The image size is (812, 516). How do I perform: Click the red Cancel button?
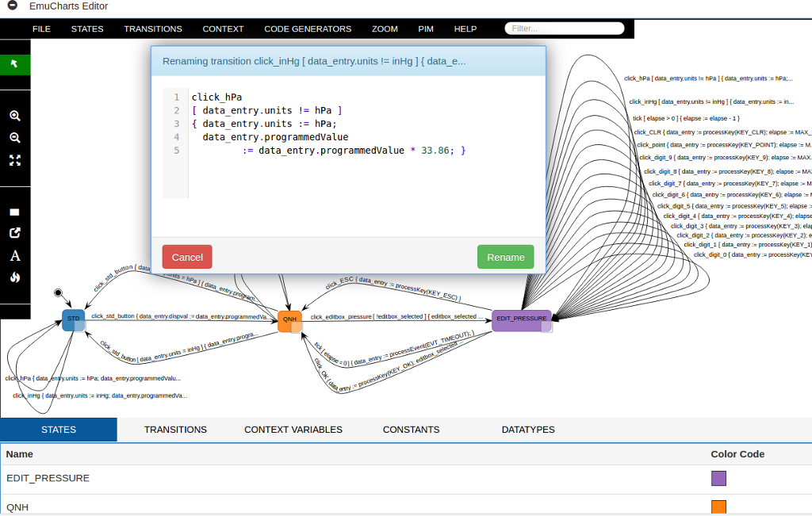pos(187,258)
